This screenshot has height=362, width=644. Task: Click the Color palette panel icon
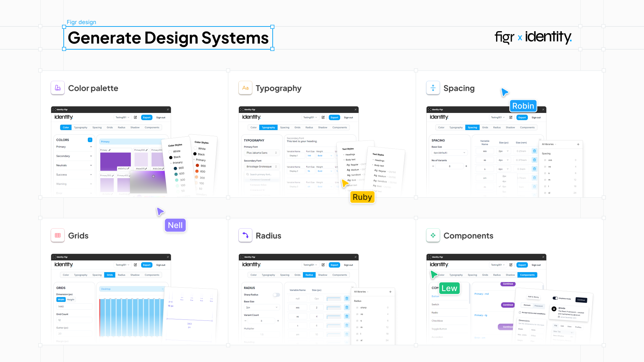coord(57,88)
